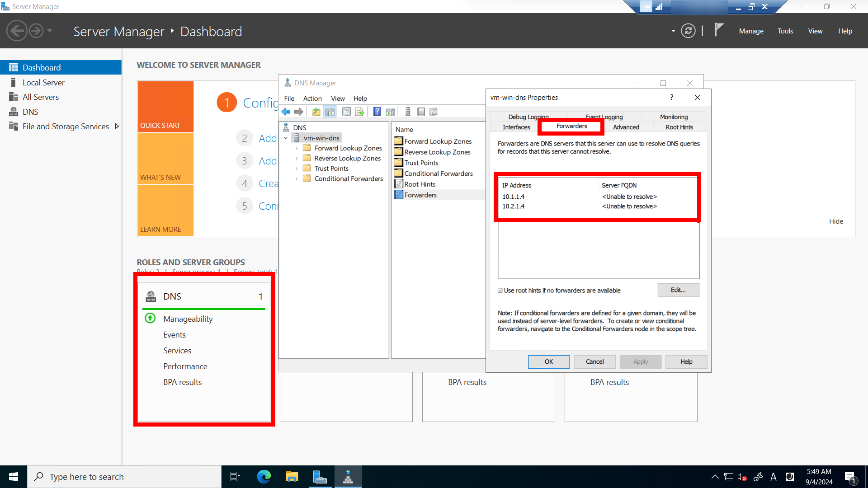Select forwarder IP address 10.1.1.4

(x=513, y=197)
